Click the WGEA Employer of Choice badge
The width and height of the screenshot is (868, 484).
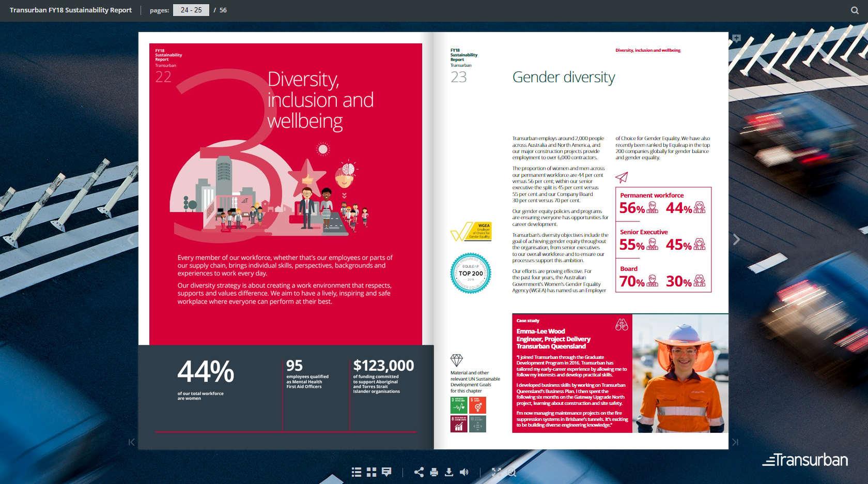[471, 231]
